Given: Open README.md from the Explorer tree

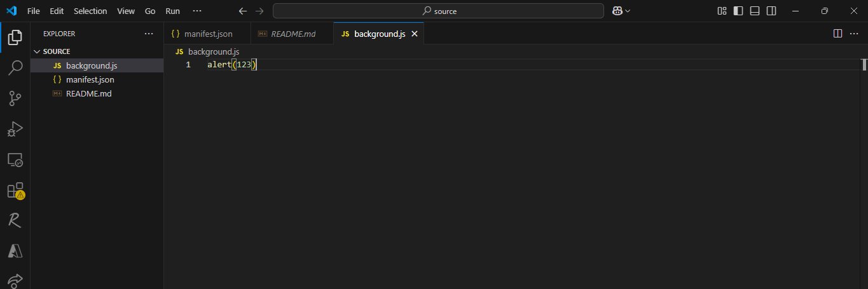Looking at the screenshot, I should pos(97,93).
